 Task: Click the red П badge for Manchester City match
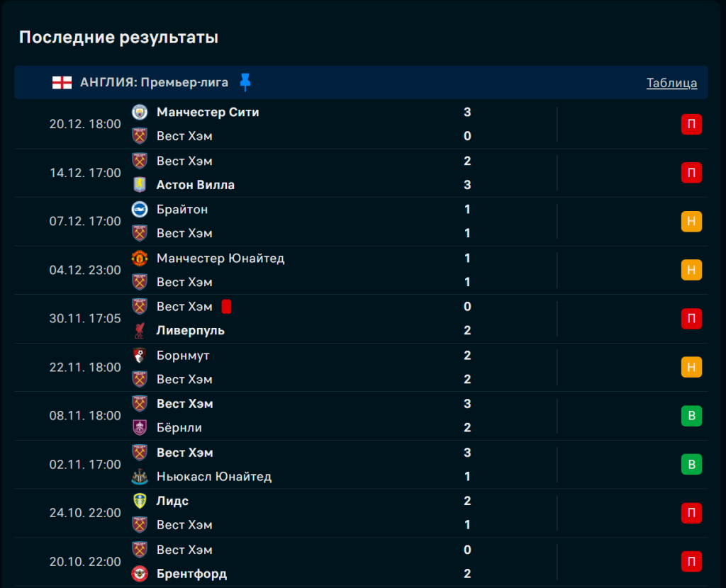pos(691,125)
